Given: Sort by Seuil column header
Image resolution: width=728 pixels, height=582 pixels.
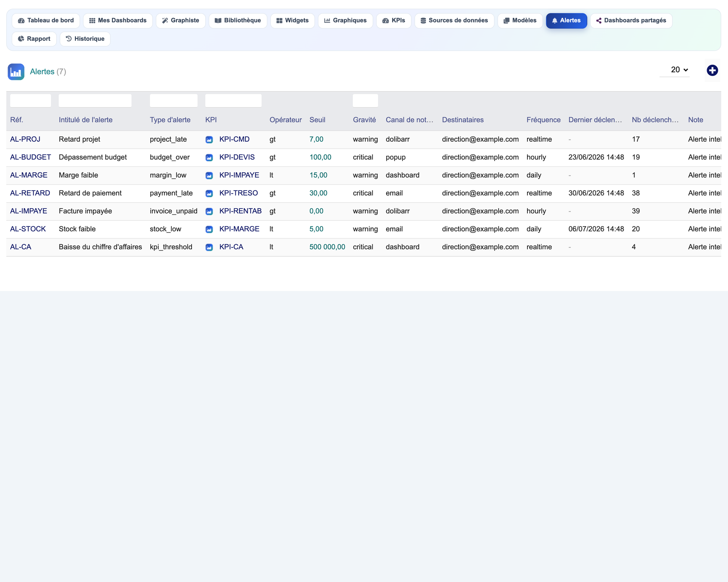Looking at the screenshot, I should 317,120.
